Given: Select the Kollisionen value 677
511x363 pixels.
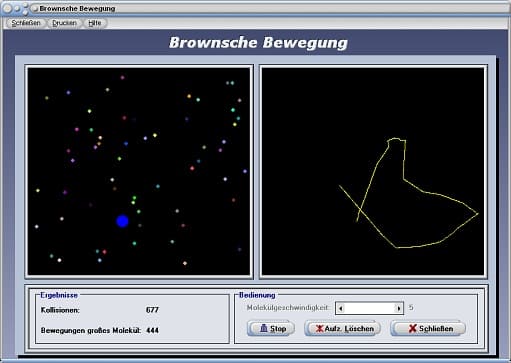Looking at the screenshot, I should click(x=152, y=310).
